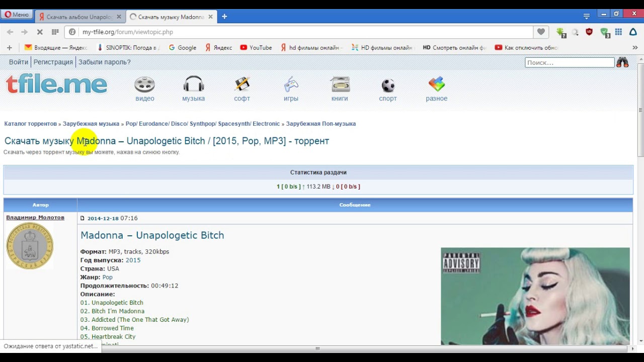This screenshot has height=362, width=644.
Task: Go back to the previous page
Action: [10, 32]
